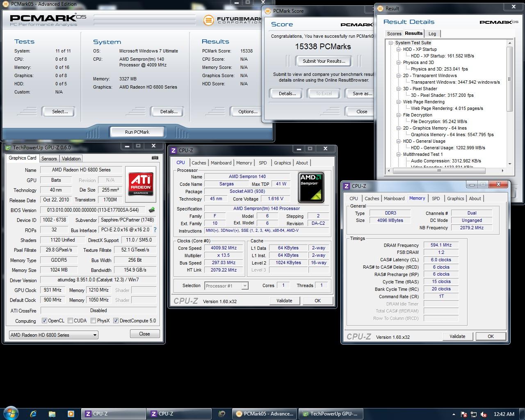
Task: Click CPU-Z title bar Z icon of CPU window
Action: [x=174, y=151]
